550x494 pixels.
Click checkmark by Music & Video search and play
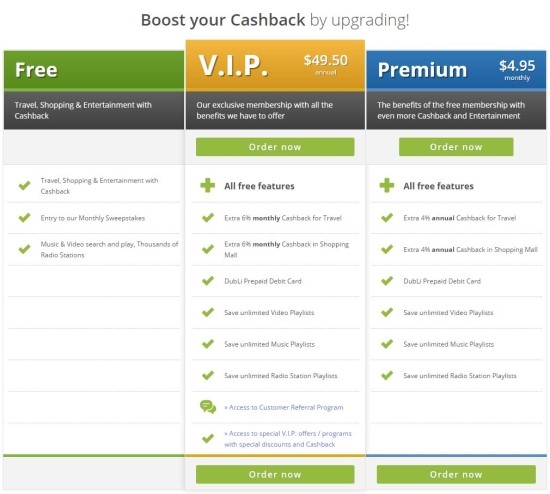click(x=25, y=249)
